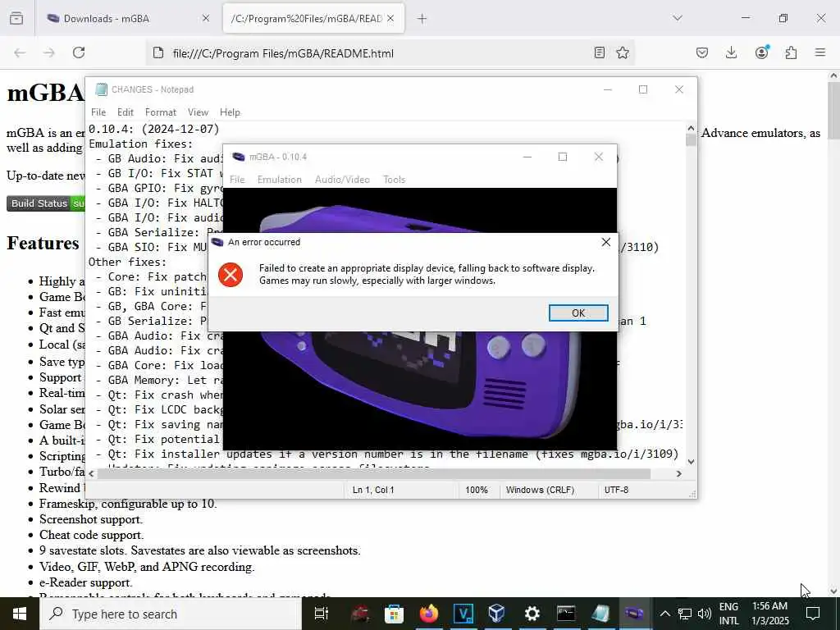The width and height of the screenshot is (840, 630).
Task: Click the Build Status badge
Action: 46,203
